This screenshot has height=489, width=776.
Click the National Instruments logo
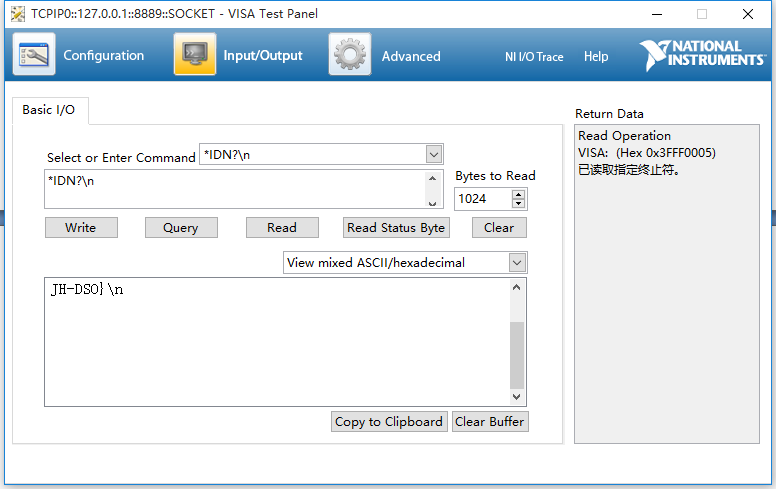coord(702,54)
